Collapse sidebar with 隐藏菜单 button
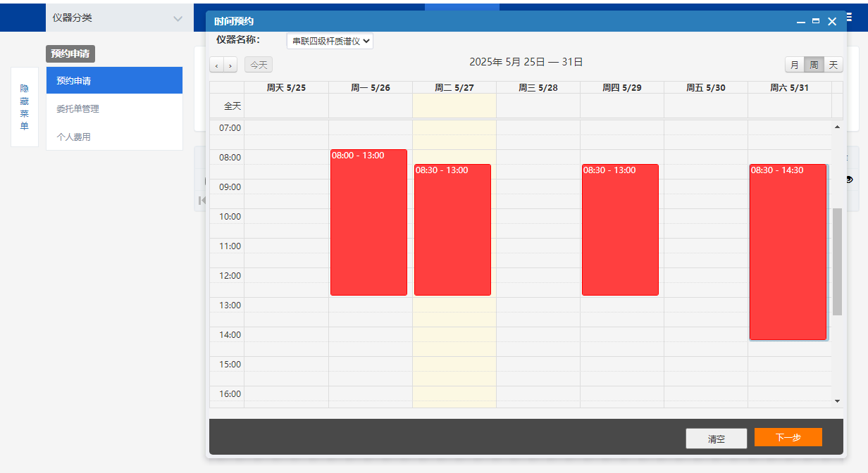Viewport: 868px width, 473px height. 25,107
